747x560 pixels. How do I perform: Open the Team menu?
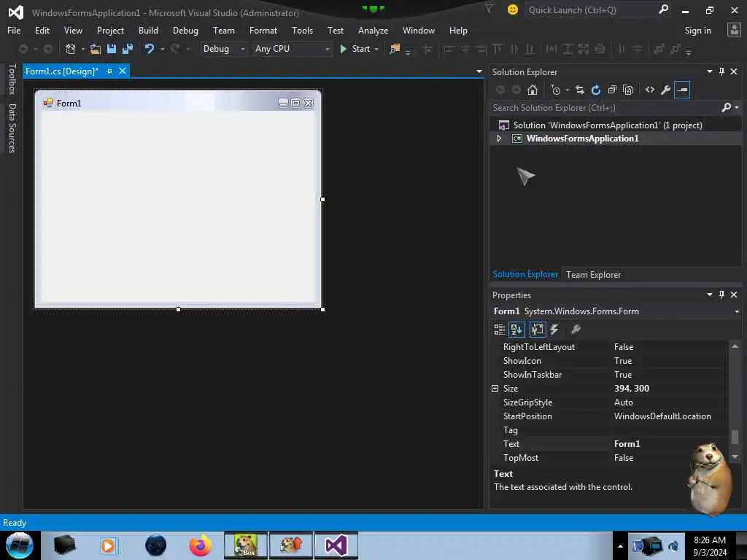point(224,31)
